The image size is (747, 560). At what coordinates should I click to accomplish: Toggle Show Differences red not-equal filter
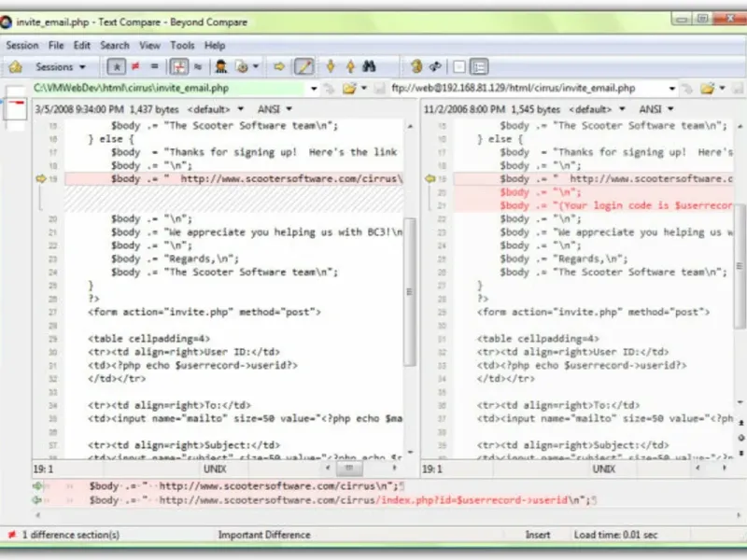point(135,66)
